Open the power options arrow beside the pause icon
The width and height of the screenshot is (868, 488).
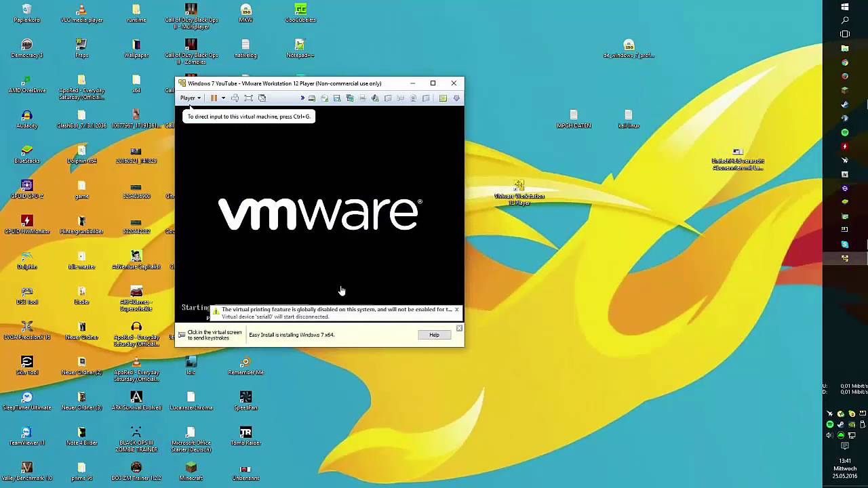223,98
